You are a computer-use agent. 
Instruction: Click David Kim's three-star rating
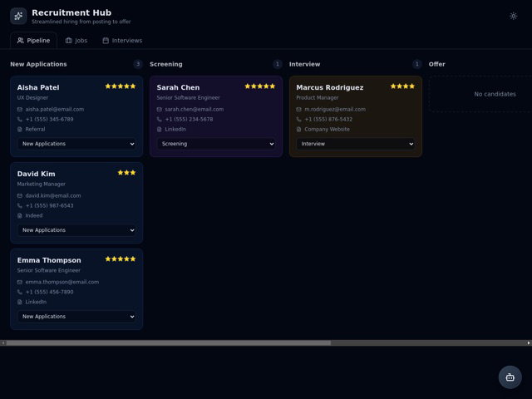(126, 172)
